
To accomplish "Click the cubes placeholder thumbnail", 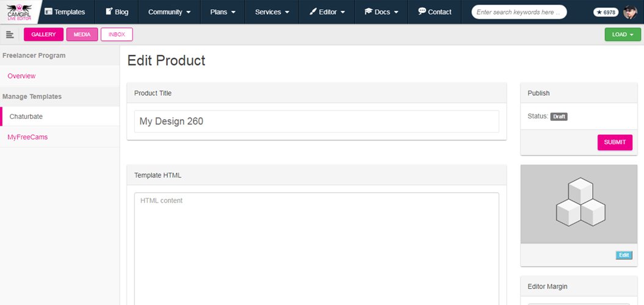I will point(579,204).
